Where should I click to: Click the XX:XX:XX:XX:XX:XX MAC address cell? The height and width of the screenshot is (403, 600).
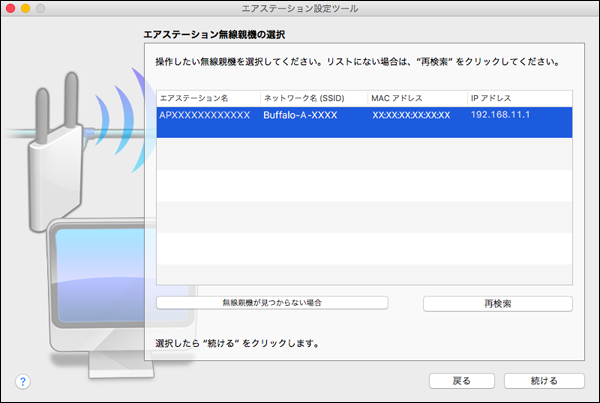point(411,116)
